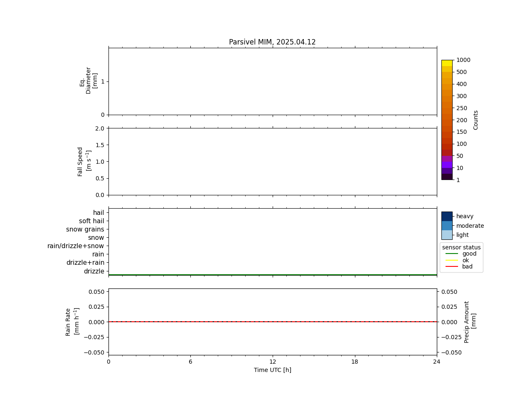Click the Fall Speed axis label
Screen dimensions: 532x399
(84, 162)
